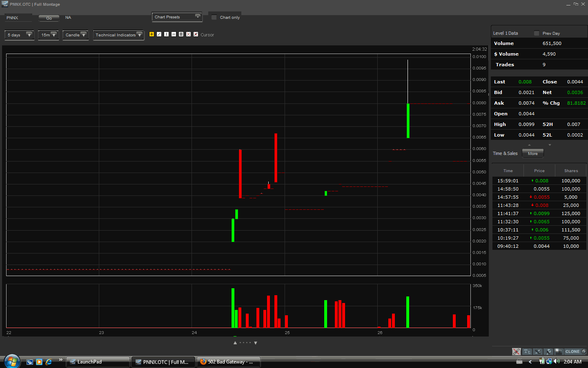Expand the quick launch chevron
The width and height of the screenshot is (588, 368).
click(x=60, y=360)
